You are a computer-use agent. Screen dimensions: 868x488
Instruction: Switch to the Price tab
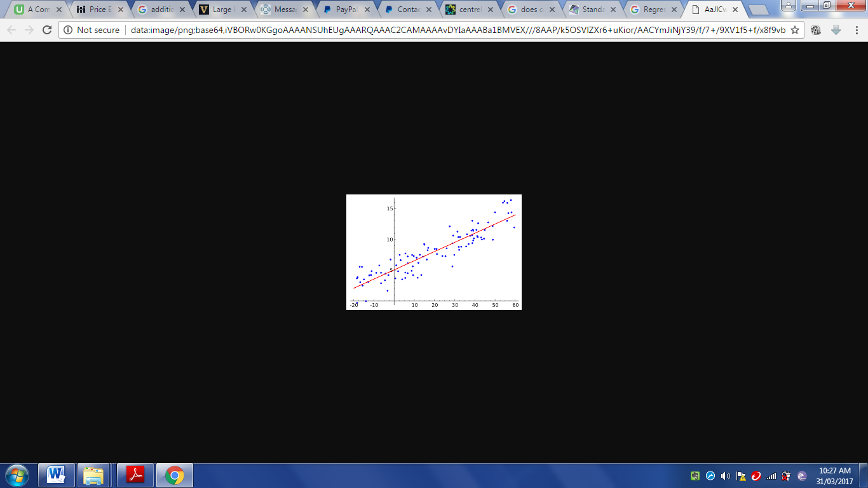(97, 10)
